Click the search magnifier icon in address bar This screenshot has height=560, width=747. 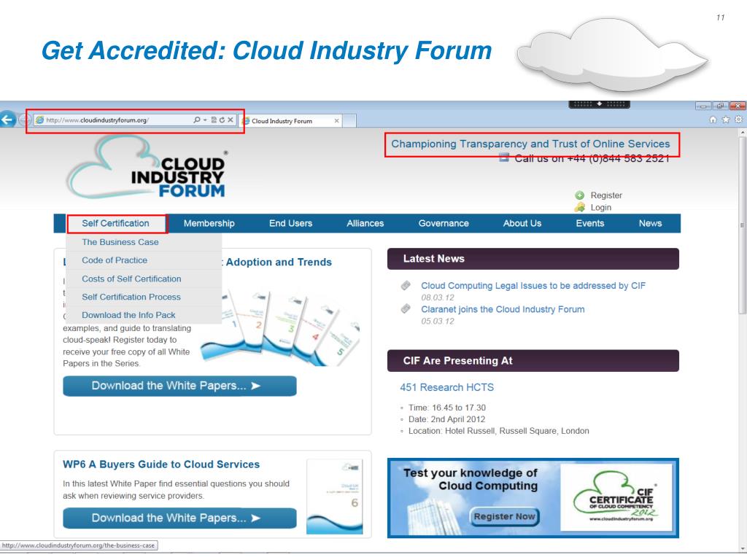click(x=197, y=120)
